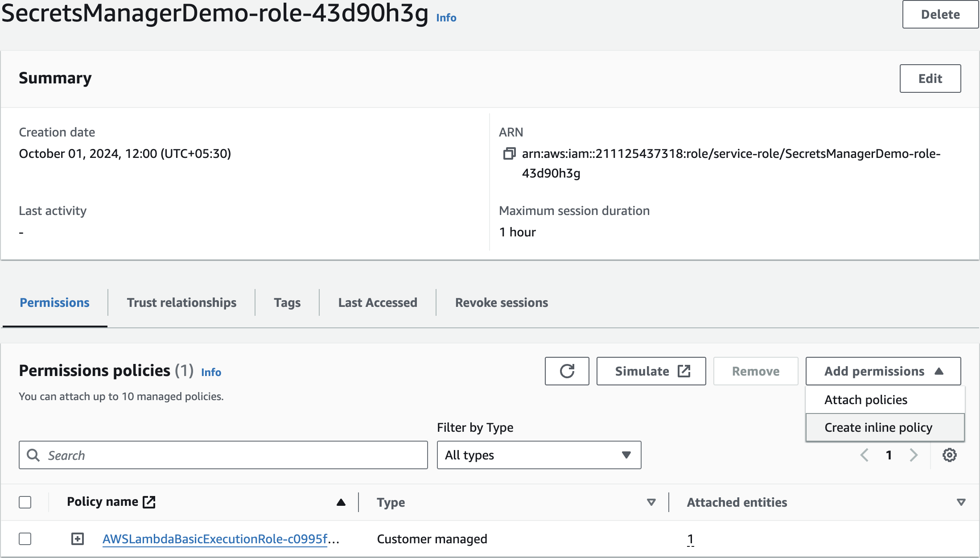The image size is (980, 558).
Task: Collapse the Add permissions dropdown
Action: point(883,371)
